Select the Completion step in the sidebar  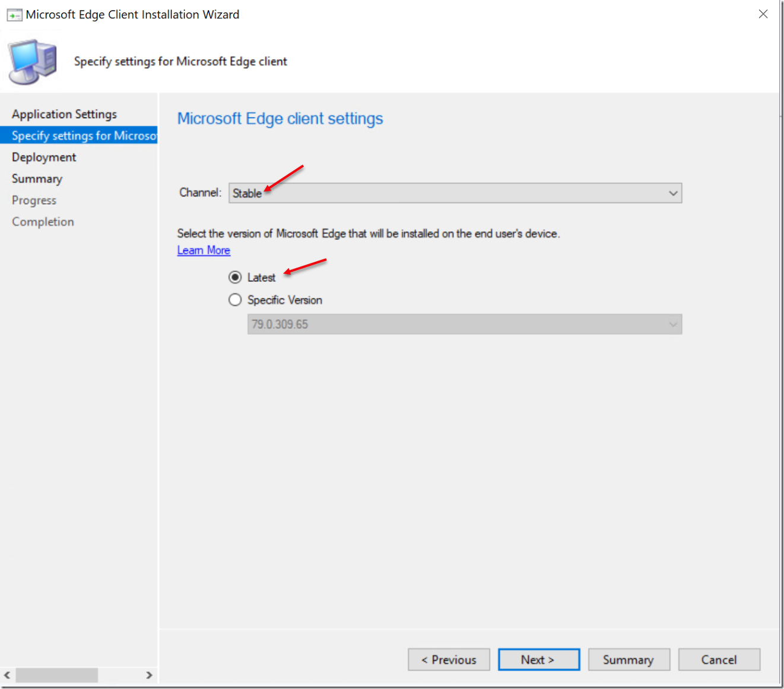tap(42, 221)
